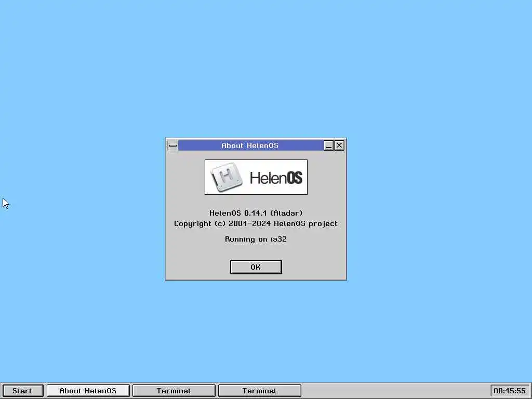532x399 pixels.
Task: Click the copyright 2001-2024 HelenOS project text
Action: point(256,223)
